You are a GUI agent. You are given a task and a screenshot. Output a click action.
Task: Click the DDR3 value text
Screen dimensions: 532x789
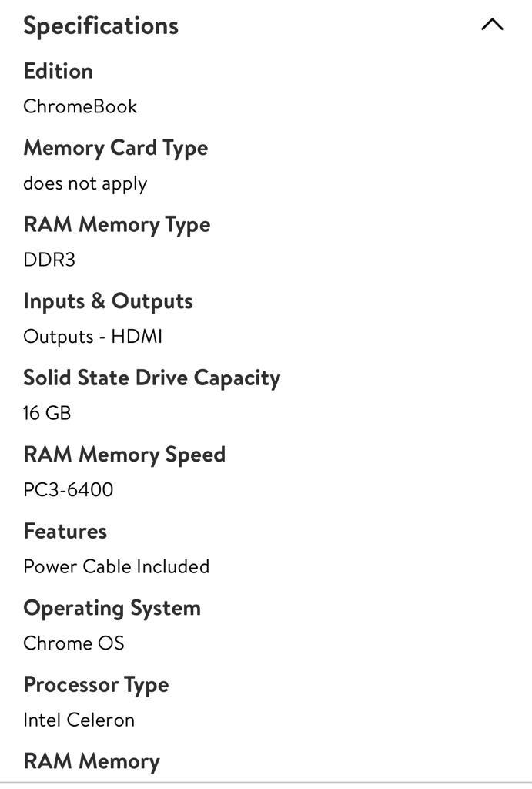point(49,260)
